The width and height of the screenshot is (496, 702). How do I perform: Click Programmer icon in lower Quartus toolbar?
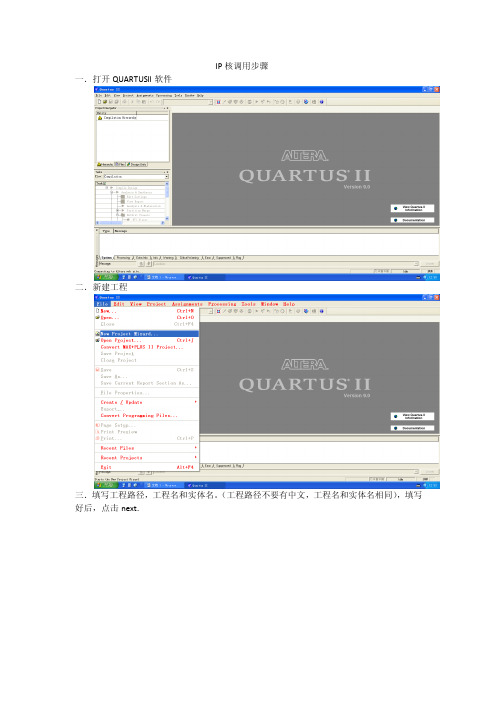click(x=306, y=311)
